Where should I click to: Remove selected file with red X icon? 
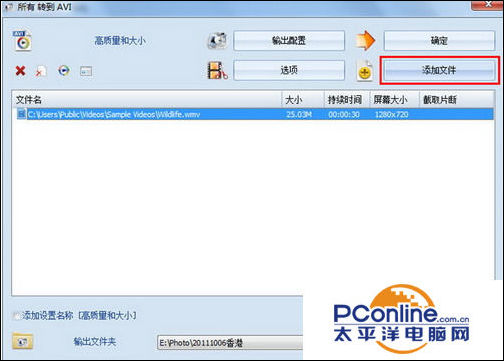click(20, 71)
